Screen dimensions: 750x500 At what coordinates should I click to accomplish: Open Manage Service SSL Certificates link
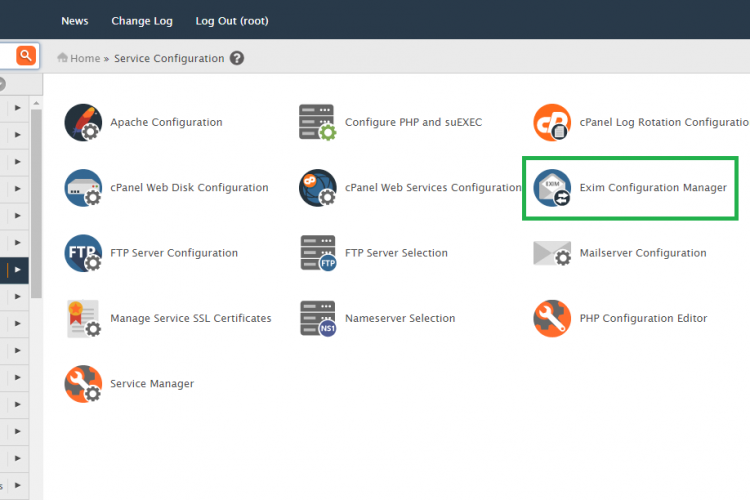191,318
